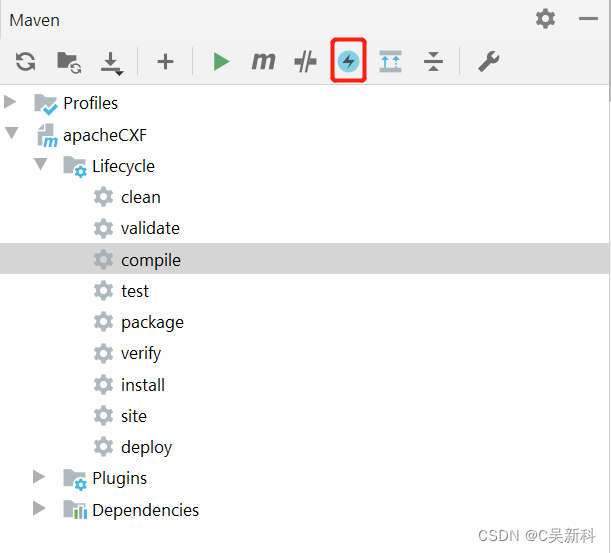This screenshot has width=611, height=553.
Task: Click the gear icon beside site
Action: pos(103,415)
